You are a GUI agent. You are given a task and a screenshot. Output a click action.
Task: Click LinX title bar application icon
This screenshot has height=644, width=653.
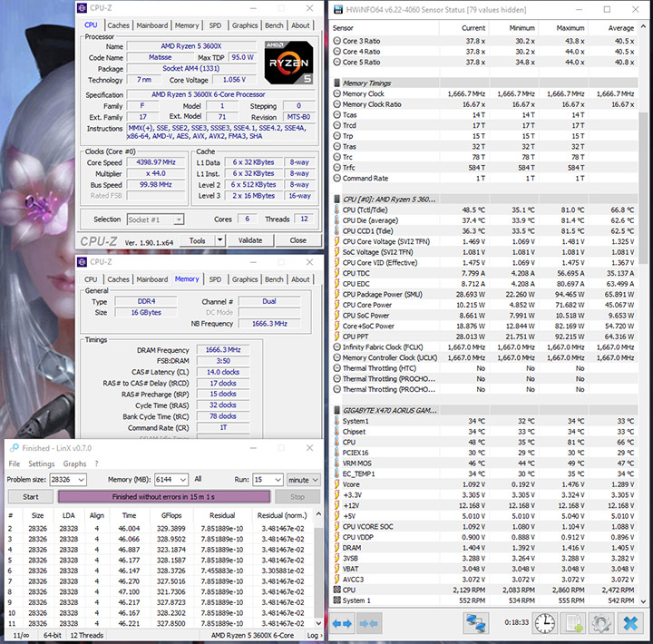[x=14, y=448]
